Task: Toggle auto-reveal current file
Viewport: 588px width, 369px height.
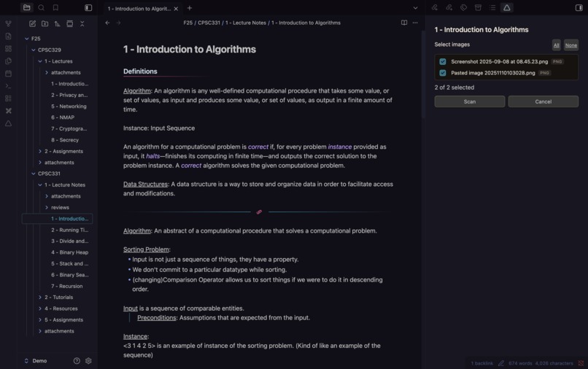Action: 70,23
